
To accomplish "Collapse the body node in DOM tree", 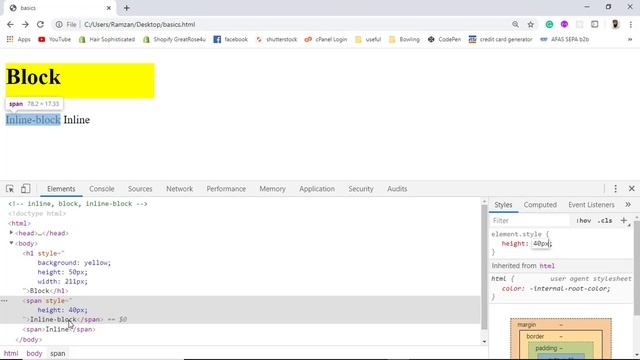I will click(11, 243).
